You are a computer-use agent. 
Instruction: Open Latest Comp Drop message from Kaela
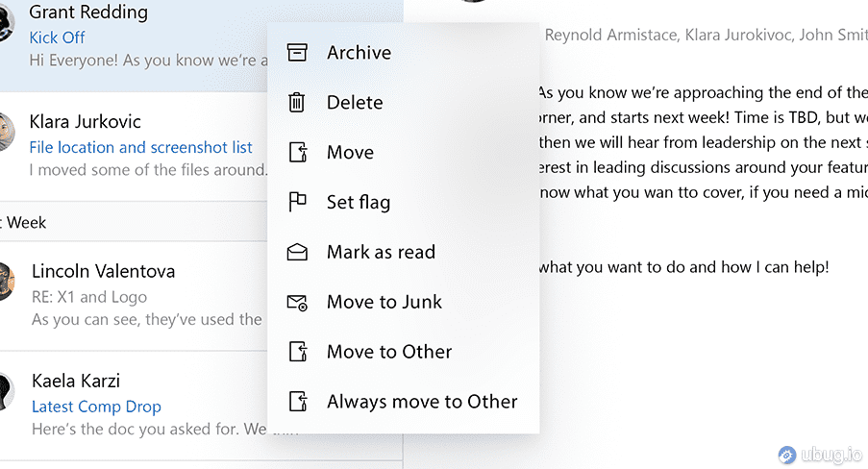[96, 407]
